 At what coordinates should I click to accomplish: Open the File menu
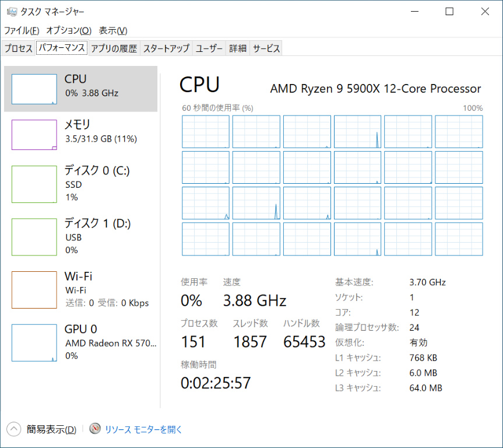(x=22, y=30)
